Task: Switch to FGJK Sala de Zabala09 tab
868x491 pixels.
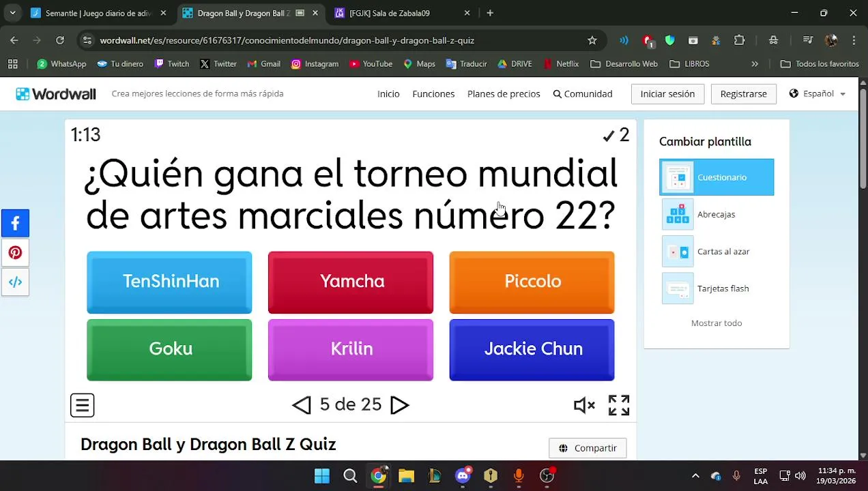Action: [403, 13]
